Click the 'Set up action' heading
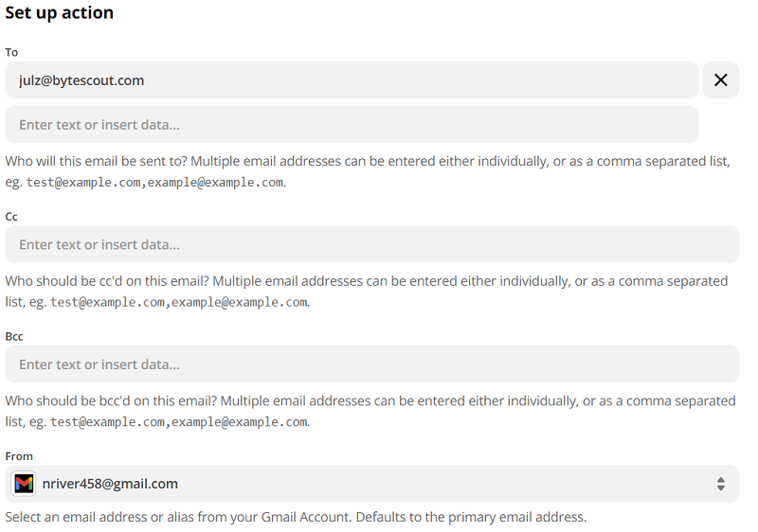 tap(59, 13)
